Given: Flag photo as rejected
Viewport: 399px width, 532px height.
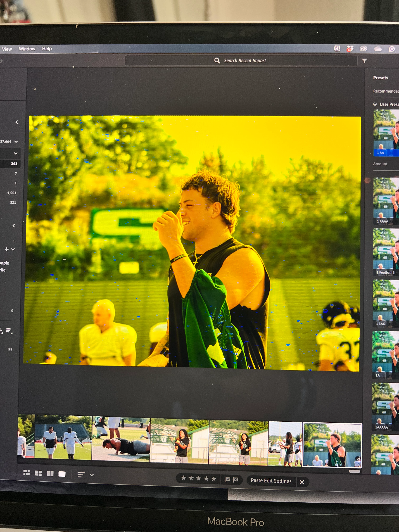Looking at the screenshot, I should (x=236, y=480).
